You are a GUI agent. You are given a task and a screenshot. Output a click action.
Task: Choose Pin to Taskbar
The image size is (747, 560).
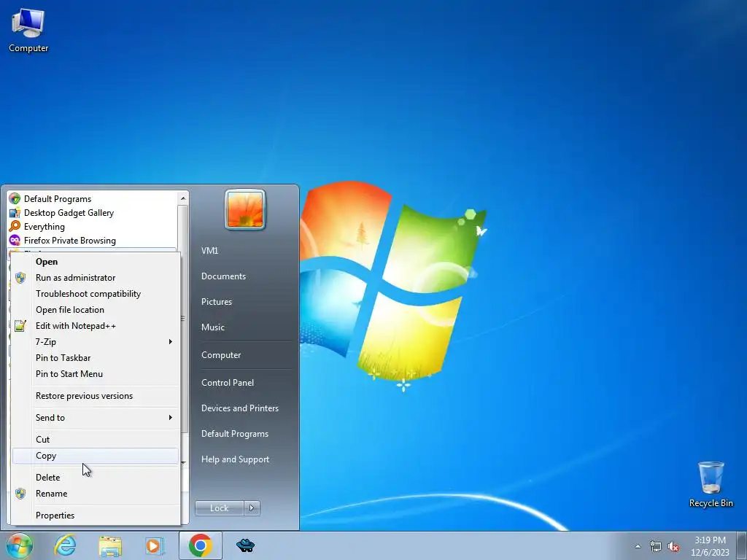[96, 357]
